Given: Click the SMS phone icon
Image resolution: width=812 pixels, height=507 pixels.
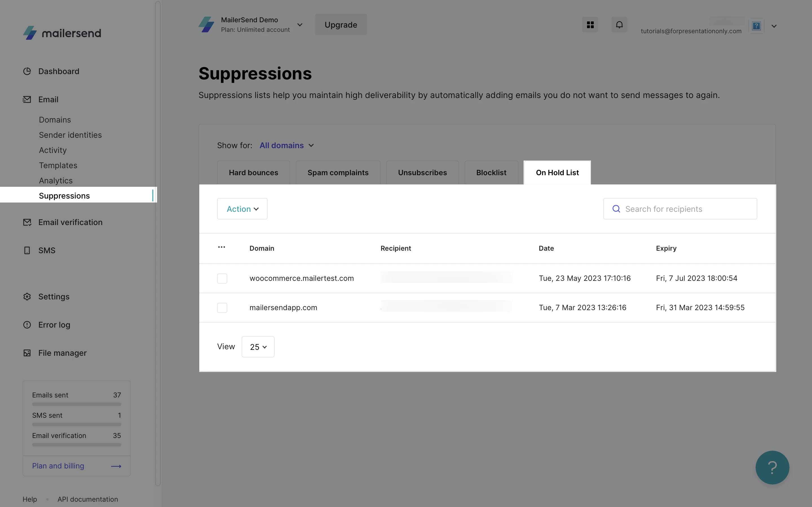Looking at the screenshot, I should [27, 250].
